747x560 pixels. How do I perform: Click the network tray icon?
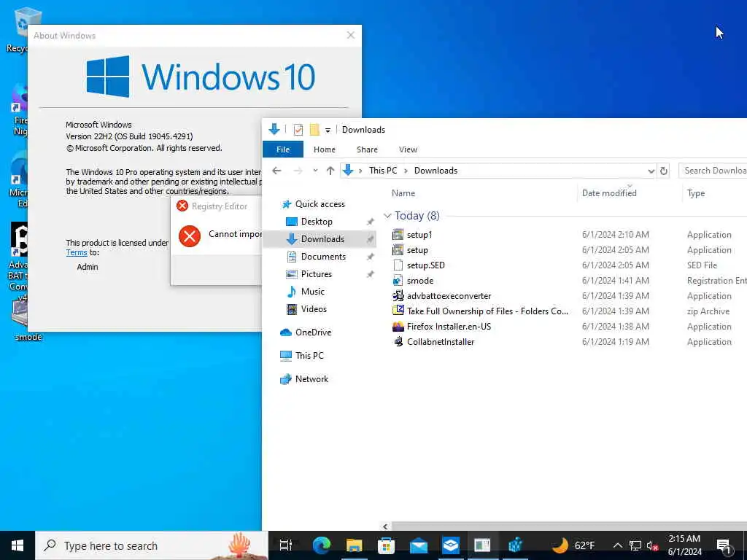[x=635, y=545]
